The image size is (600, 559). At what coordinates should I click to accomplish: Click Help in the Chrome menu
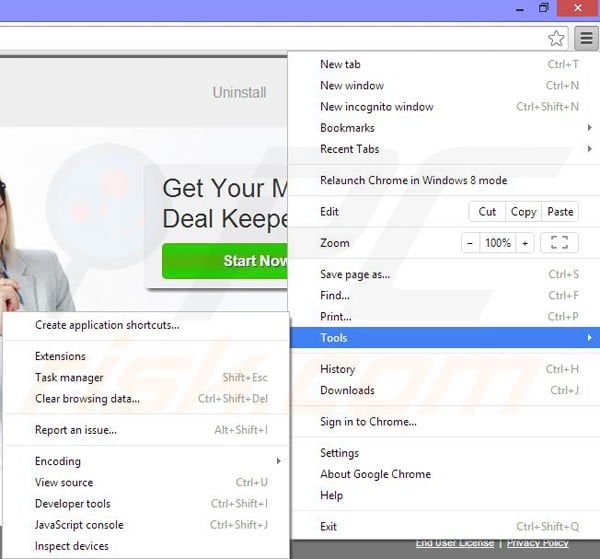(x=444, y=495)
